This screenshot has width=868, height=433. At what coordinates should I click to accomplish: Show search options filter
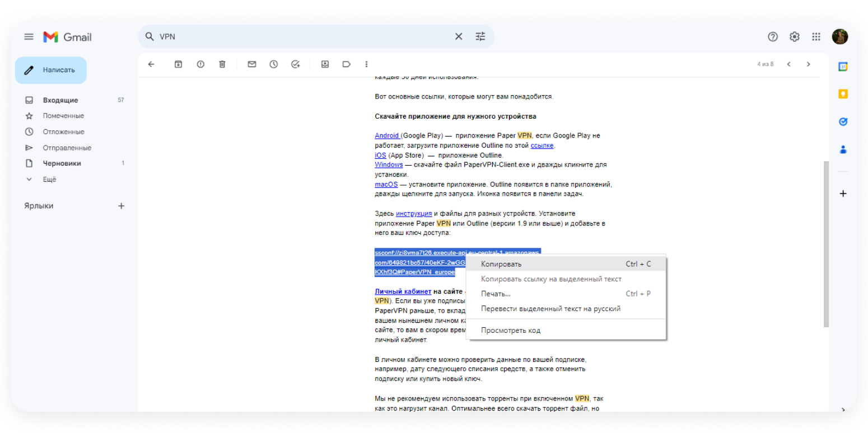coord(480,37)
